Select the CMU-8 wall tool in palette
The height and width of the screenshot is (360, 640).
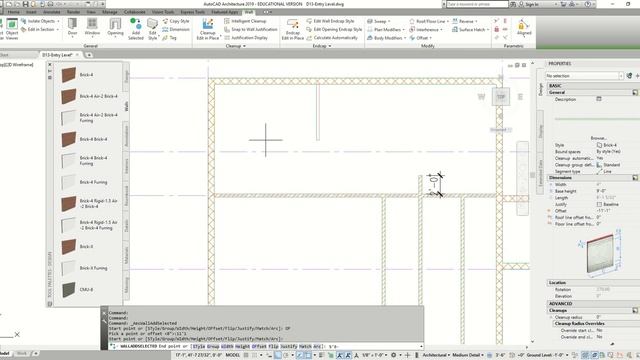tap(78, 289)
